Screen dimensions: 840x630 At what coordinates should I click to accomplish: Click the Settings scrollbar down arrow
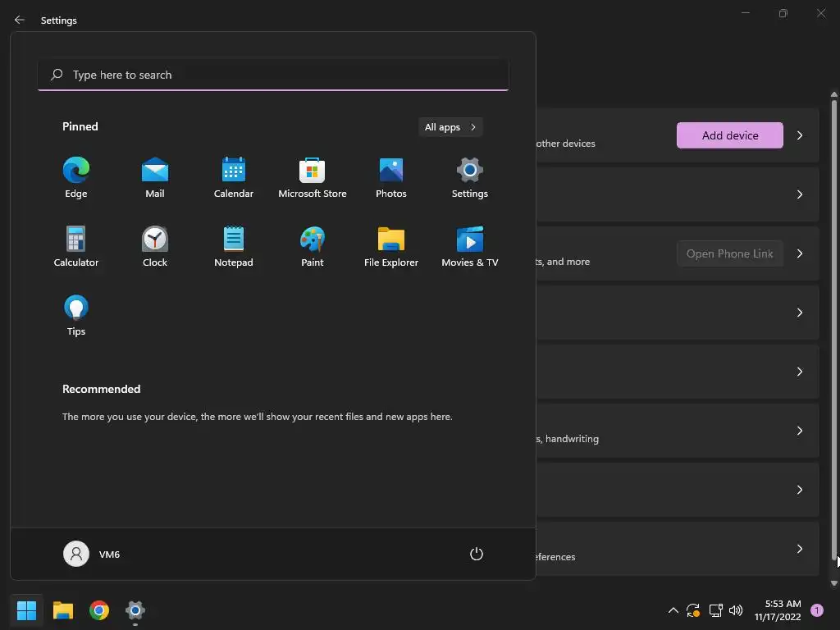(x=834, y=583)
